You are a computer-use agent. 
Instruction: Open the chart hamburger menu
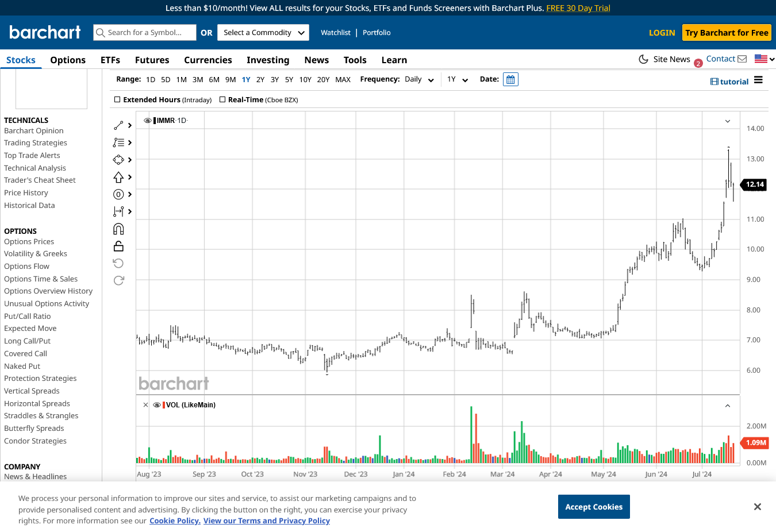(758, 80)
